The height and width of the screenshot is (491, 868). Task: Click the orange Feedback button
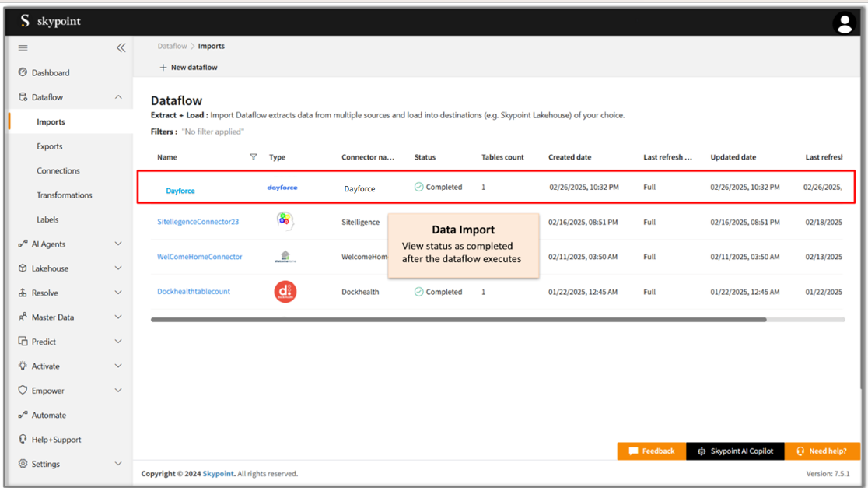[x=652, y=451]
